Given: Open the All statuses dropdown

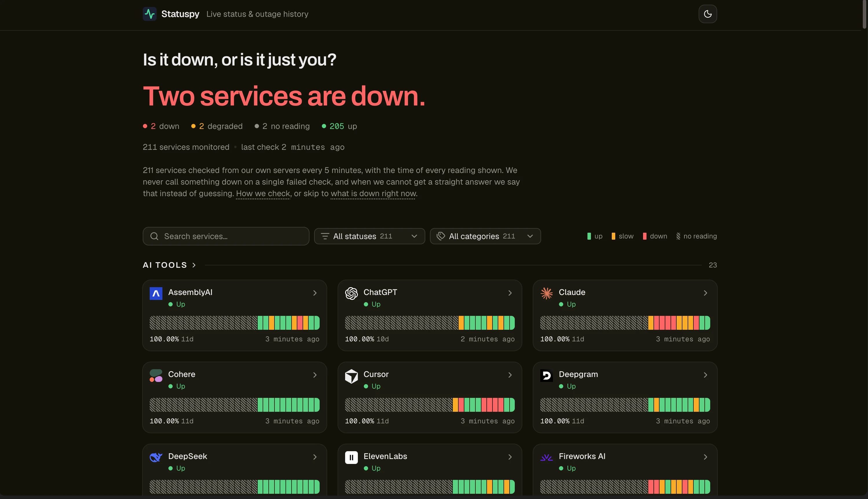Looking at the screenshot, I should click(x=369, y=236).
